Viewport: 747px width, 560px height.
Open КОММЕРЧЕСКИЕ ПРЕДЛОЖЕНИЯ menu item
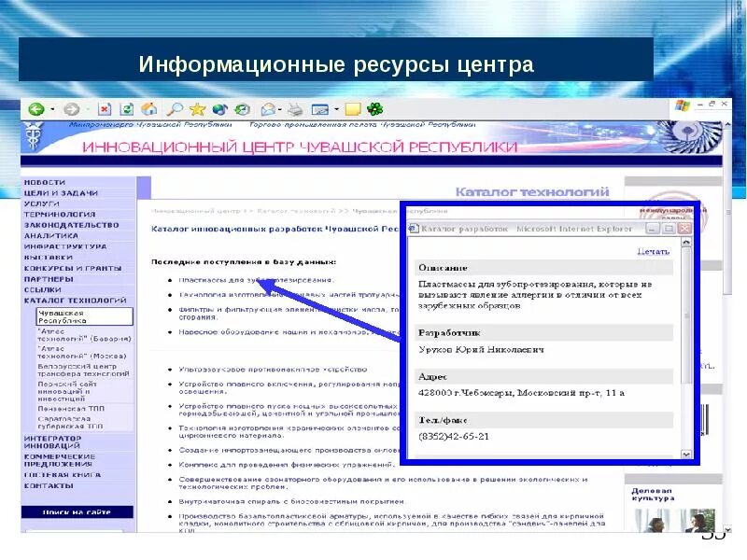tap(60, 460)
